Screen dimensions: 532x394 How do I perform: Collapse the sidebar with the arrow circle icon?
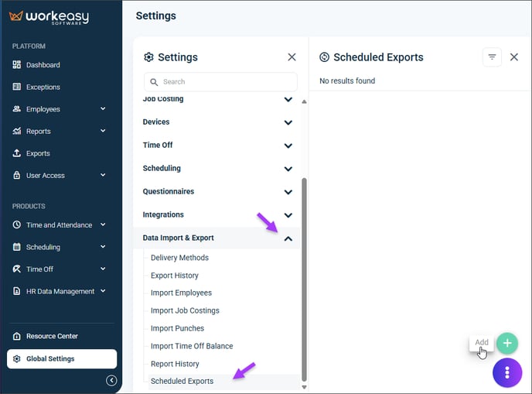(111, 380)
